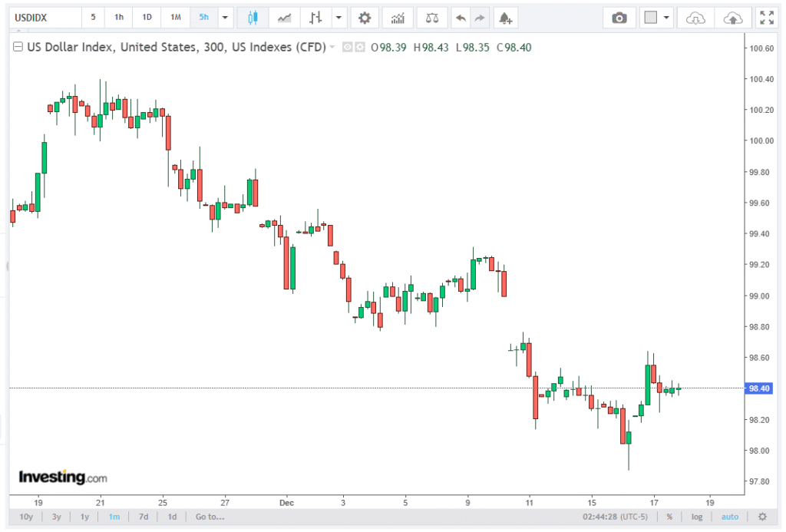Image resolution: width=786 pixels, height=532 pixels.
Task: Switch to the area chart style icon
Action: tap(284, 17)
